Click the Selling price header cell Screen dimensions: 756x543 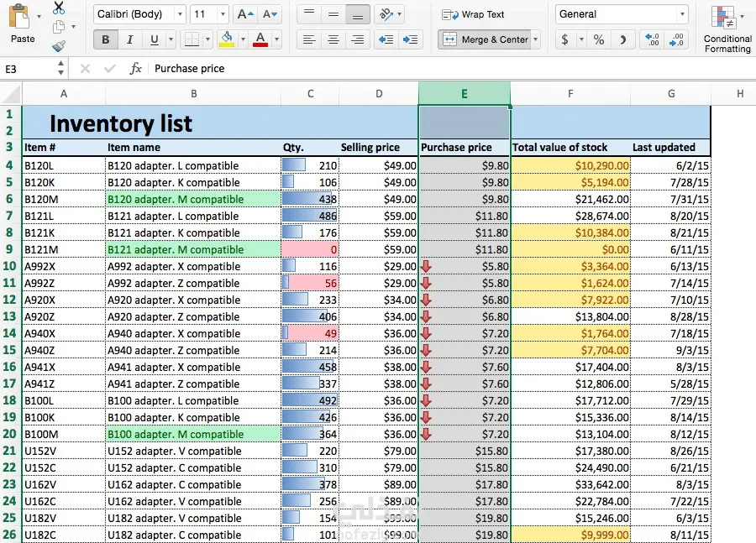[x=379, y=147]
